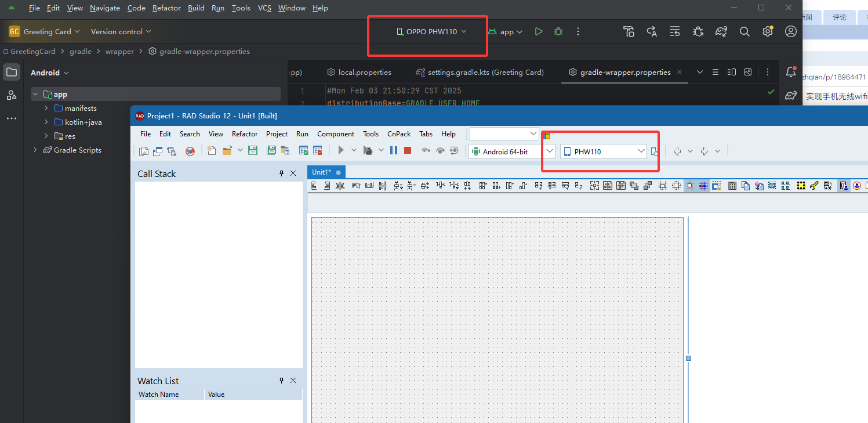This screenshot has width=868, height=423.
Task: Click Run Without Debugging bug-arrow icon
Action: pos(368,150)
